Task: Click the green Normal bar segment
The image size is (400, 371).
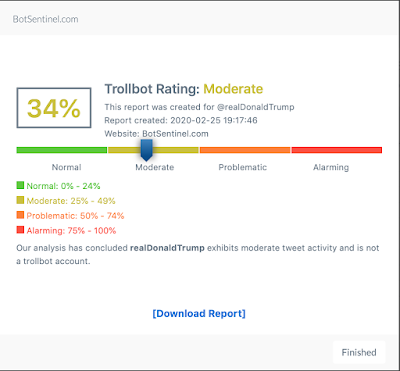Action: pyautogui.click(x=62, y=150)
